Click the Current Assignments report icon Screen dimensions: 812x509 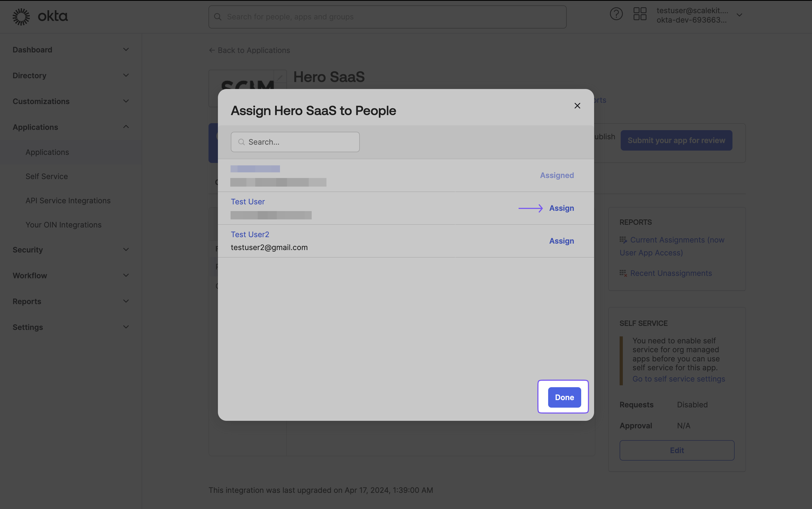[x=623, y=239]
